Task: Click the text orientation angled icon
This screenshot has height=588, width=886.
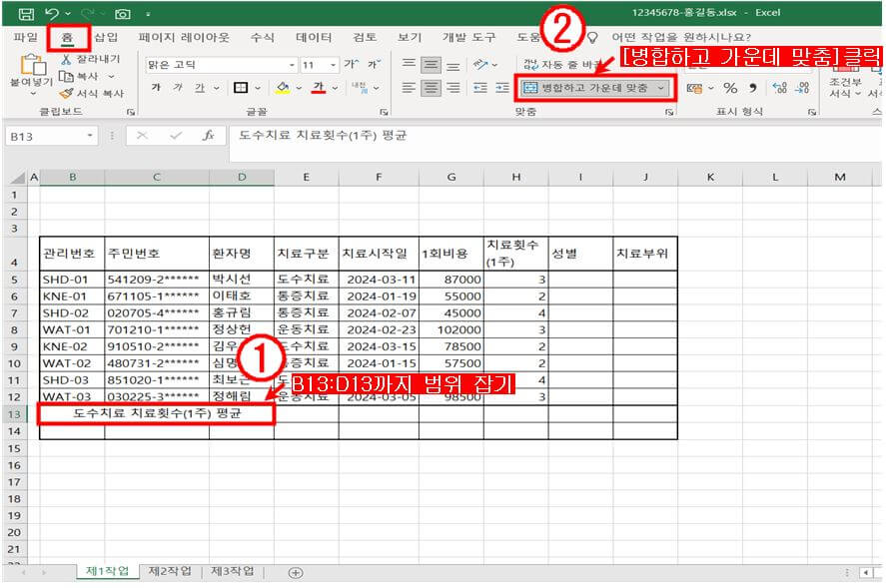Action: point(480,65)
